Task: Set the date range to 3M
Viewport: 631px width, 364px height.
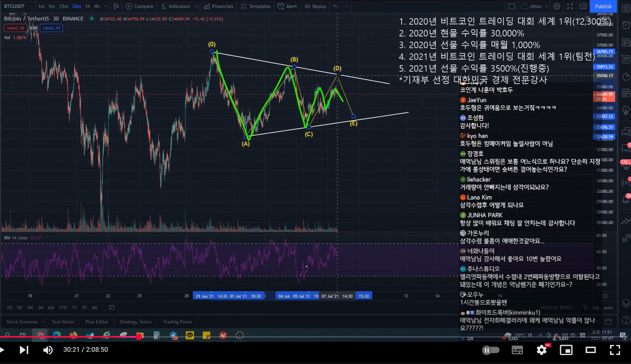Action: (41, 308)
